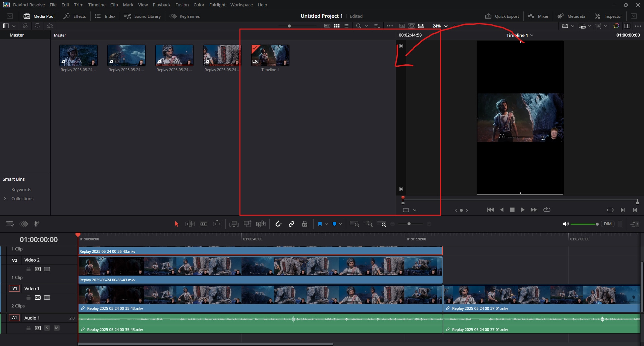Toggle Linked Selection chain icon
Viewport: 644px width, 346px height.
291,224
